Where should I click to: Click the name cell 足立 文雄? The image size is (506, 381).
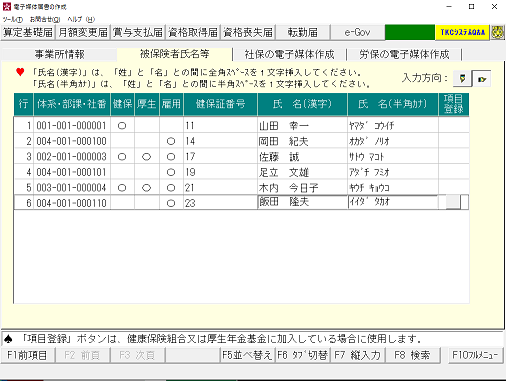[302, 172]
